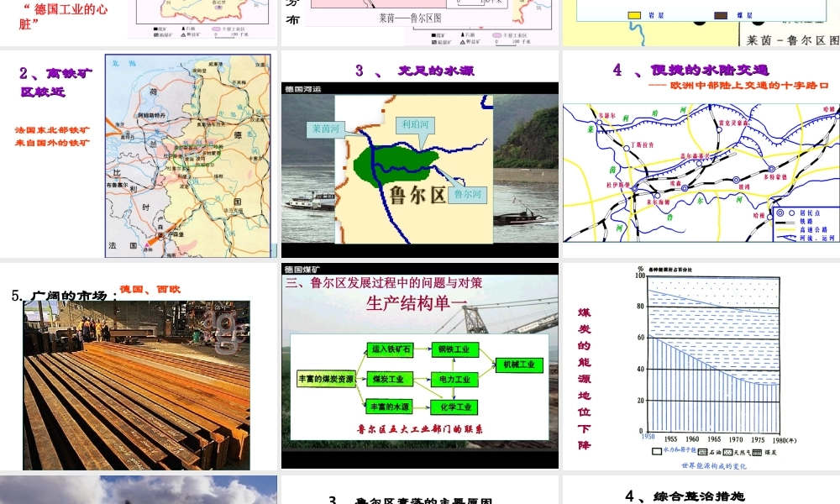
Task: Toggle the 石油 legend entry below the chart
Action: tap(711, 450)
